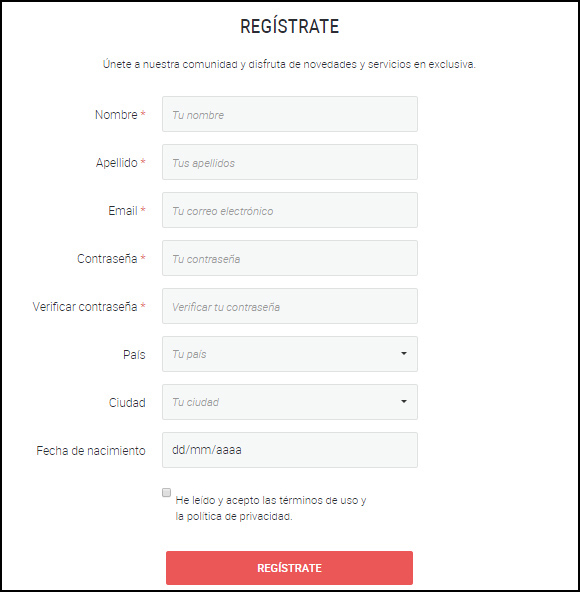This screenshot has width=580, height=592.
Task: Focus the Apellido text field
Action: [290, 162]
